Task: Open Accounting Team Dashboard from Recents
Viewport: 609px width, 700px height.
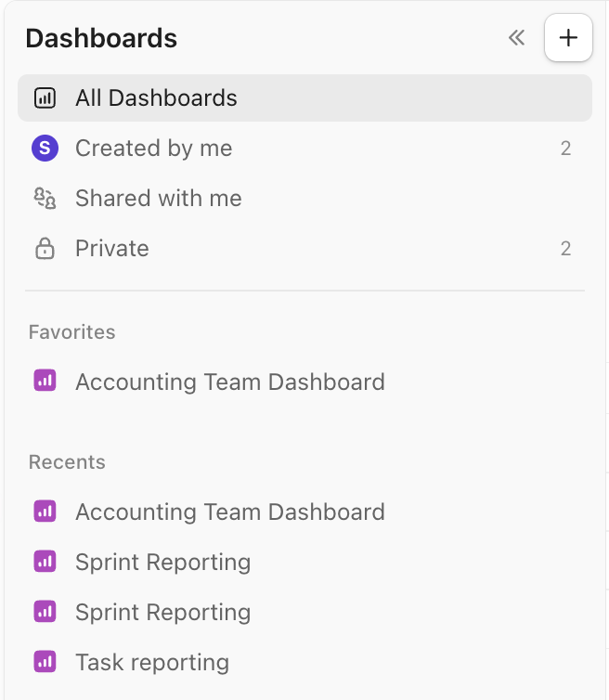Action: coord(230,512)
